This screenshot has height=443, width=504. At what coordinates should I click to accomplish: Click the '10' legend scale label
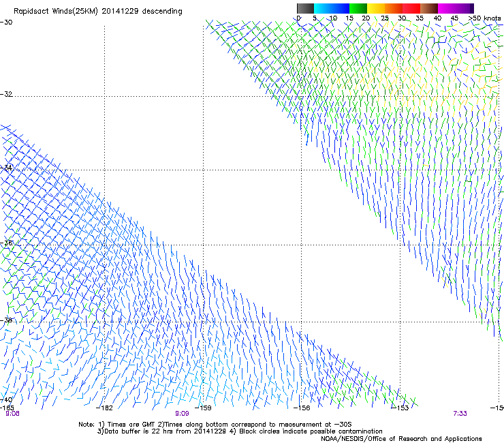pos(333,18)
